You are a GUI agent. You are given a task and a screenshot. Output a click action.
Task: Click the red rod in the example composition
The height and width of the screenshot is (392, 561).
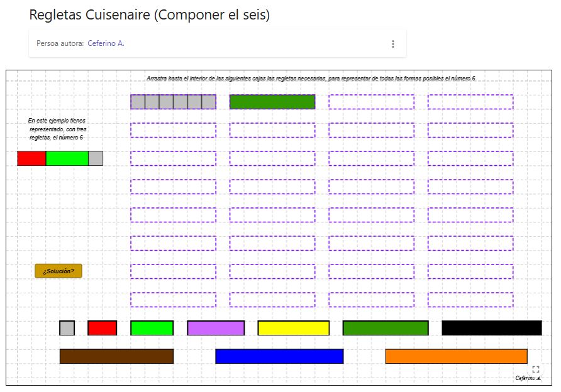[30, 159]
